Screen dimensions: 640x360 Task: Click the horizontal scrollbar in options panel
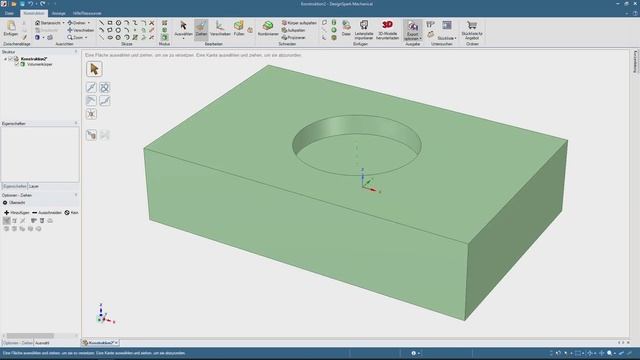pos(30,336)
